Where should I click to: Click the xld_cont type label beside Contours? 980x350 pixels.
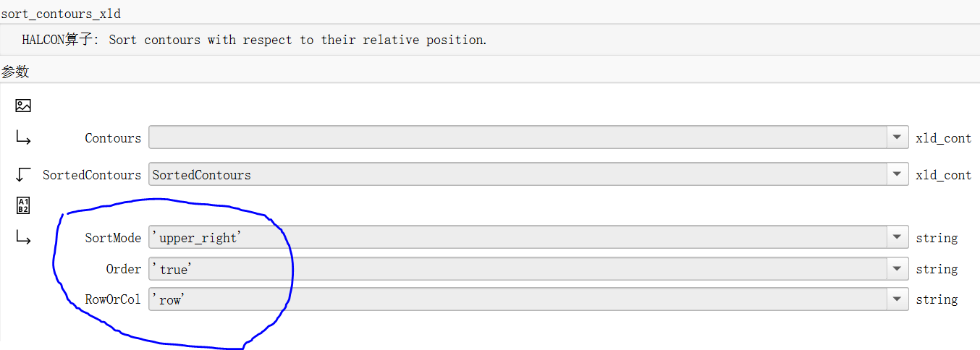tap(943, 137)
